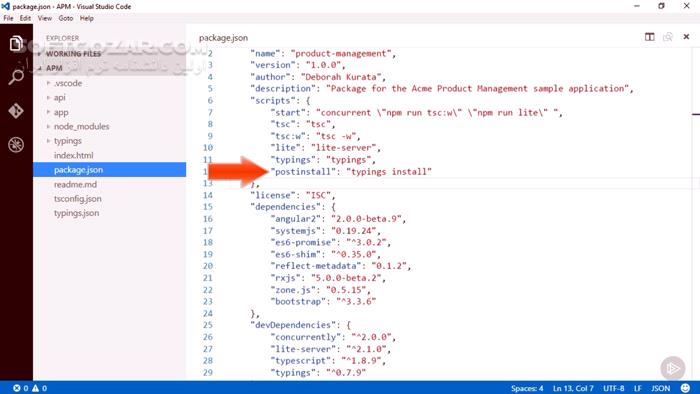The width and height of the screenshot is (700, 394).
Task: Change the LF end of line sequence
Action: point(638,388)
